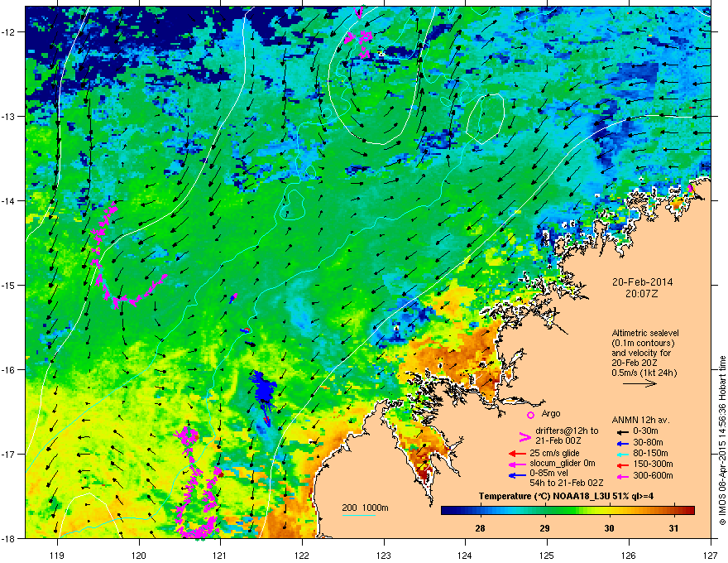Click the 0-30m depth label
The width and height of the screenshot is (728, 563).
pyautogui.click(x=645, y=431)
